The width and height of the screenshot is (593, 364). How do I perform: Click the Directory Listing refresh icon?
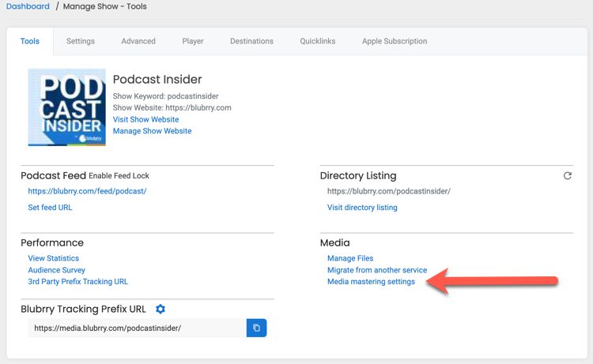click(567, 175)
